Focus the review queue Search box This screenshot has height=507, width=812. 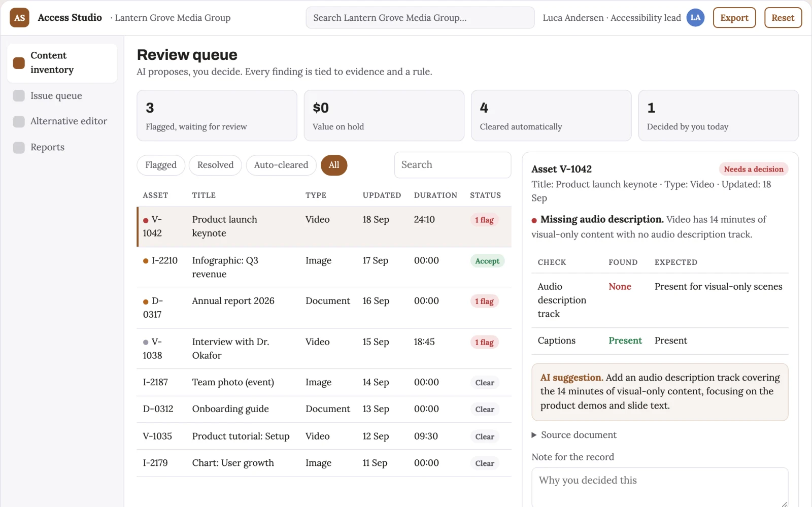point(453,165)
